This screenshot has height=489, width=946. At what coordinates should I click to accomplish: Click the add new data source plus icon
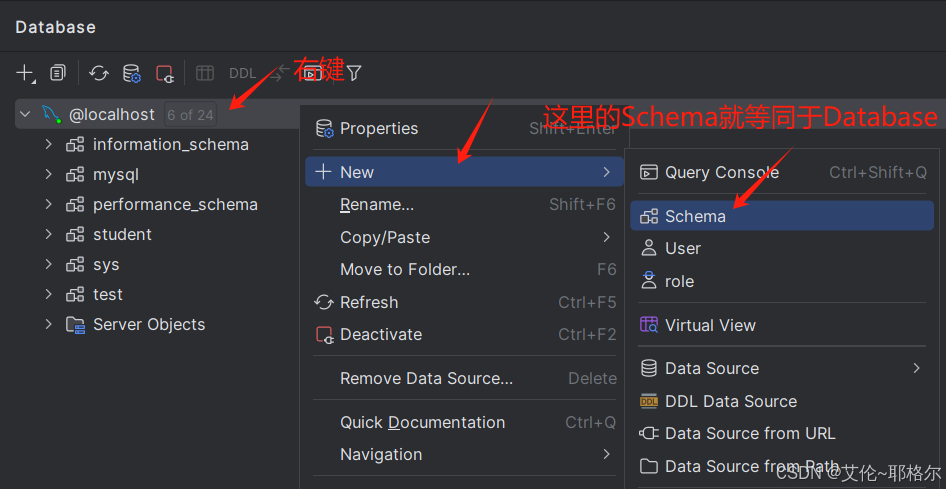(25, 73)
